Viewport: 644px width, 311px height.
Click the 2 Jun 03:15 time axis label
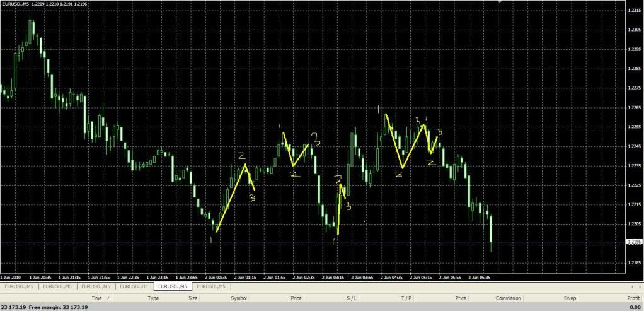(334, 276)
